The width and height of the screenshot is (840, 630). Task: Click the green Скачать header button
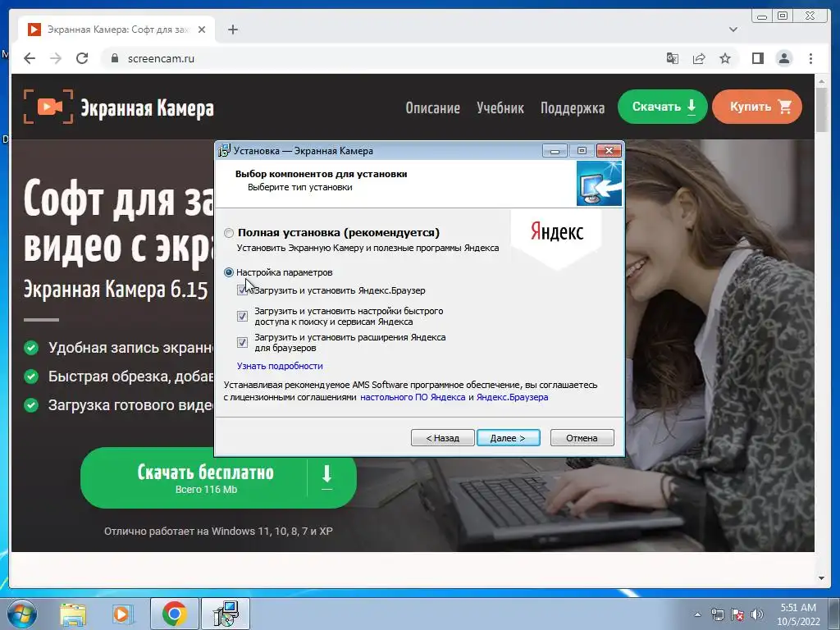click(663, 107)
